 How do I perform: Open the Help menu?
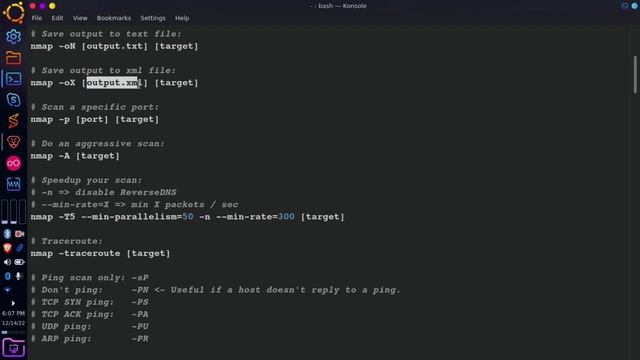182,18
